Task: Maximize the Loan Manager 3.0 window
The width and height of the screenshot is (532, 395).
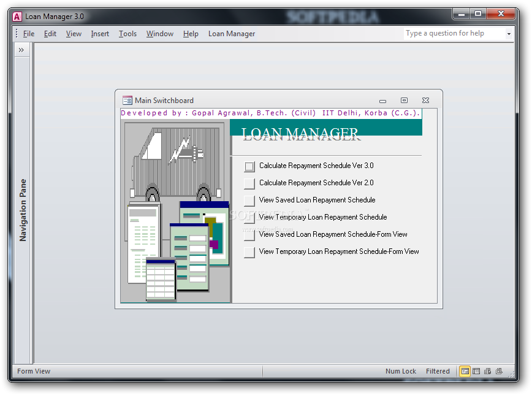Action: (478, 14)
